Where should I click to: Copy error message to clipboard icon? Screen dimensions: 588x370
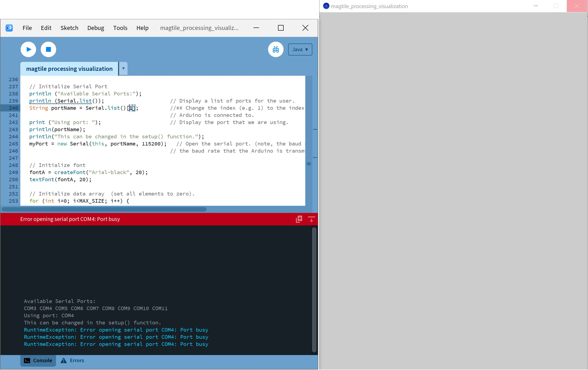(299, 219)
